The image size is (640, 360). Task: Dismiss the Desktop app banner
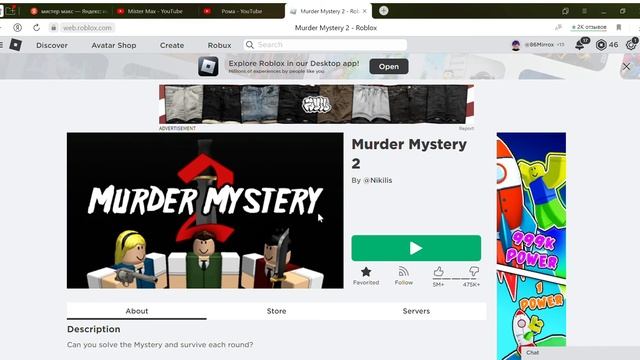627,66
